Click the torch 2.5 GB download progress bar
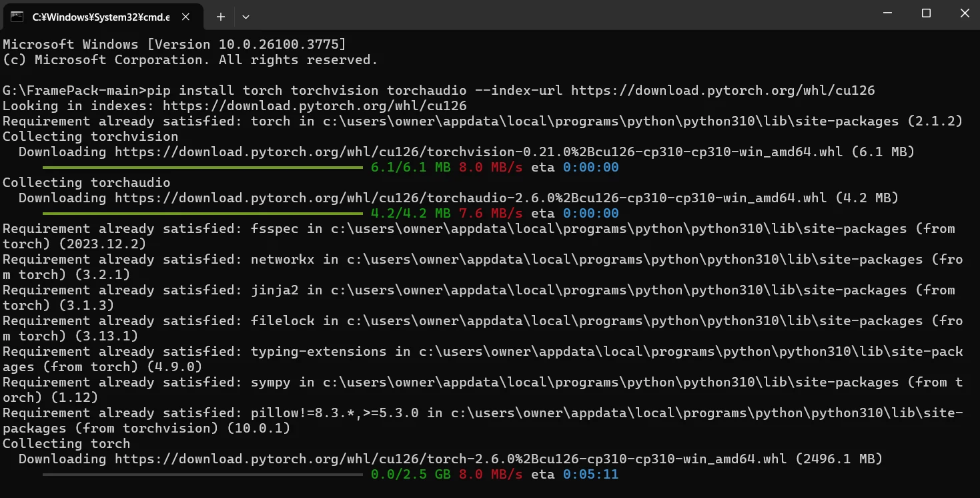Image resolution: width=980 pixels, height=498 pixels. (x=202, y=475)
